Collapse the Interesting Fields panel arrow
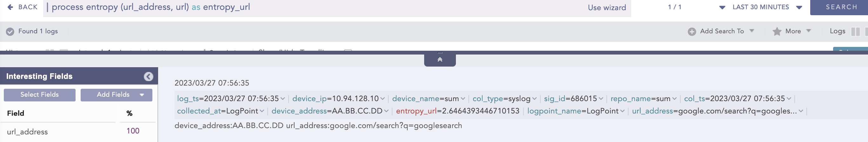This screenshot has height=142, width=868. [148, 76]
